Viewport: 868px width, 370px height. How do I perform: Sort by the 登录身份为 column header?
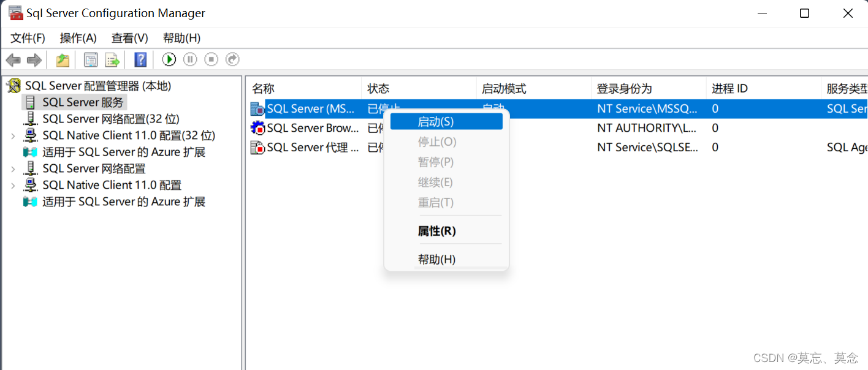(x=649, y=88)
